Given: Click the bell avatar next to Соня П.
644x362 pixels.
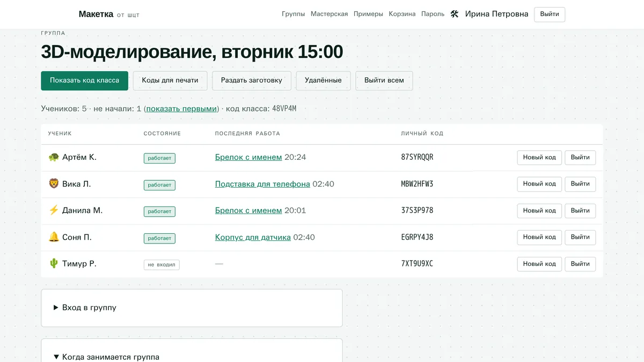Looking at the screenshot, I should pyautogui.click(x=54, y=237).
